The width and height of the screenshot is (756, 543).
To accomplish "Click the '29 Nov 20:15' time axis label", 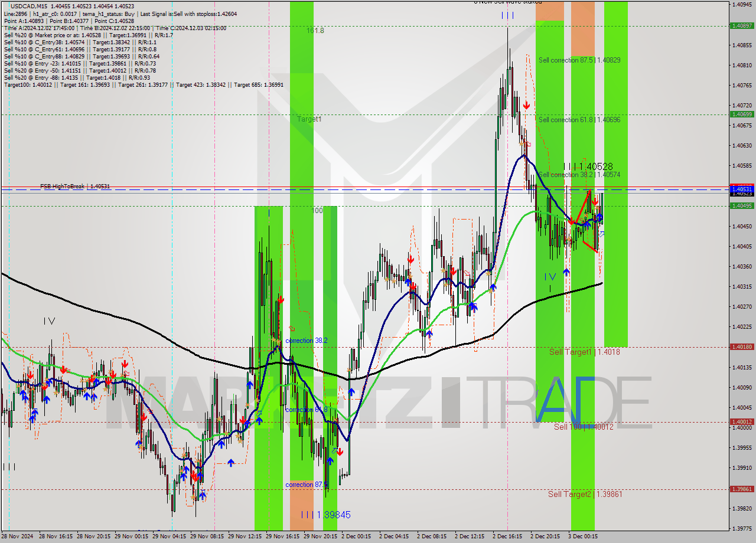I will [322, 537].
